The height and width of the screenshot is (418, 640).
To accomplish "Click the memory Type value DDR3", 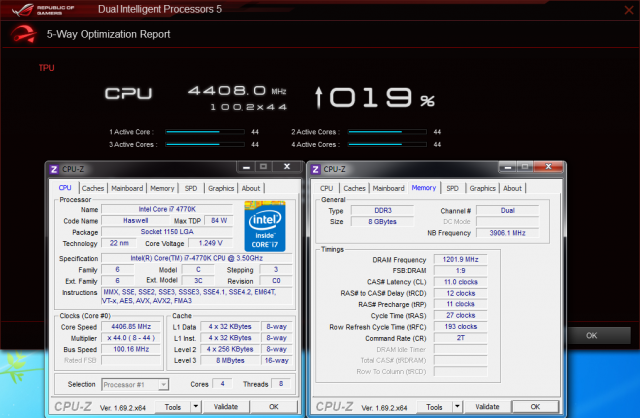I will (x=383, y=210).
